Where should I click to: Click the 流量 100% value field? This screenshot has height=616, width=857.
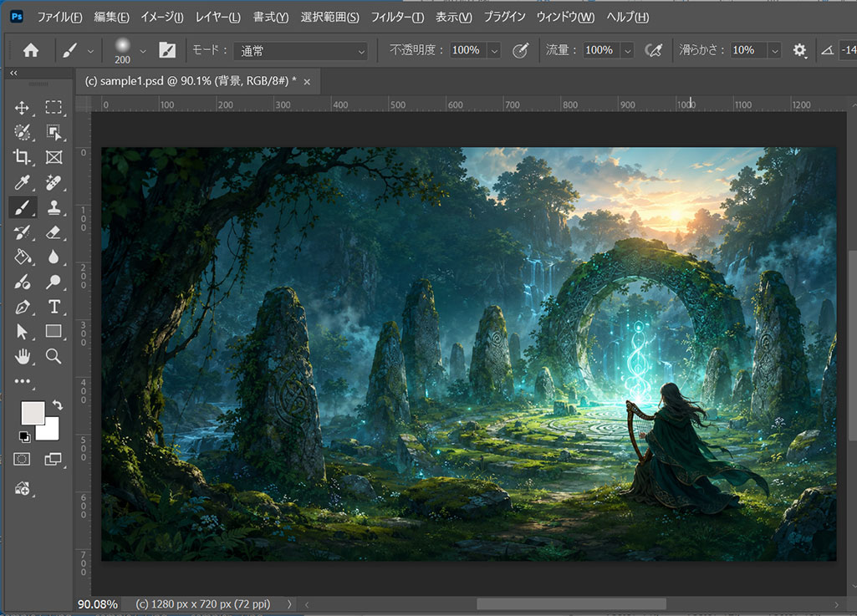coord(601,50)
